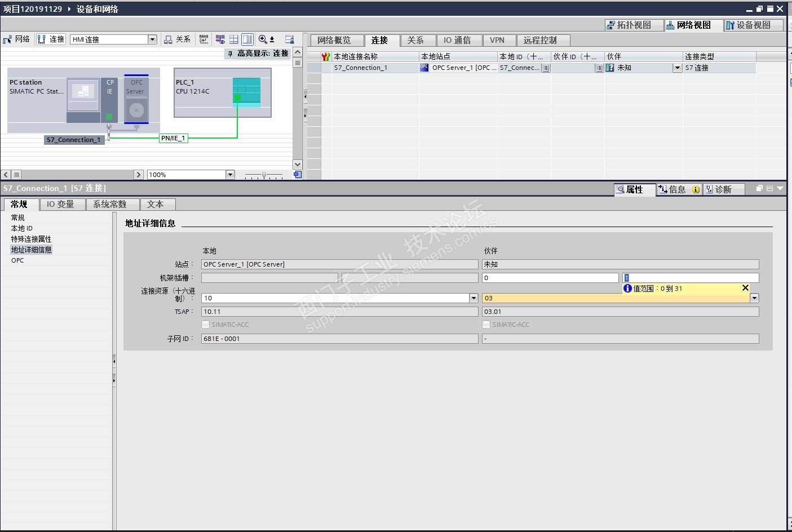Select 常规 in the properties tree
The height and width of the screenshot is (532, 792).
pos(18,218)
